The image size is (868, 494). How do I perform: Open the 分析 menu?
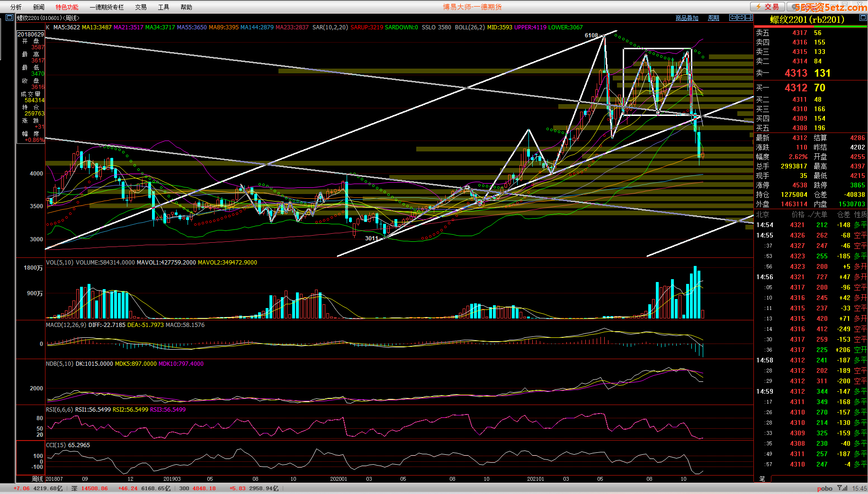click(16, 7)
